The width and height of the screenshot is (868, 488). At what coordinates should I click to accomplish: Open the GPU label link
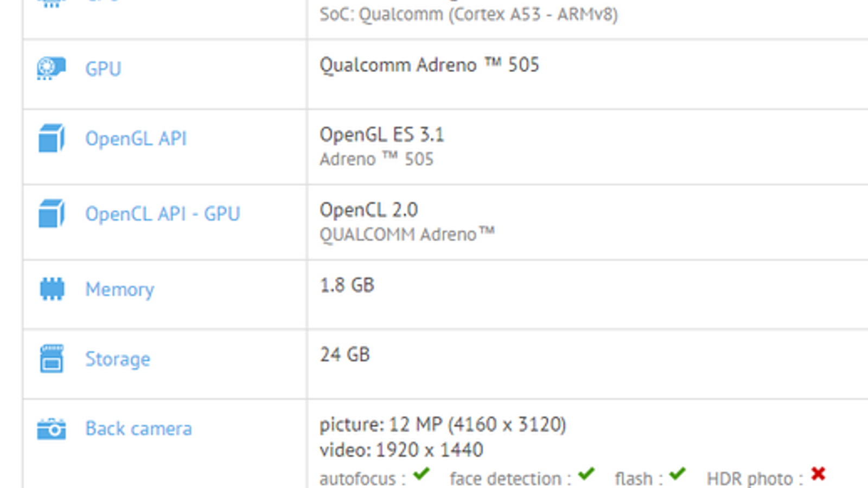point(103,69)
